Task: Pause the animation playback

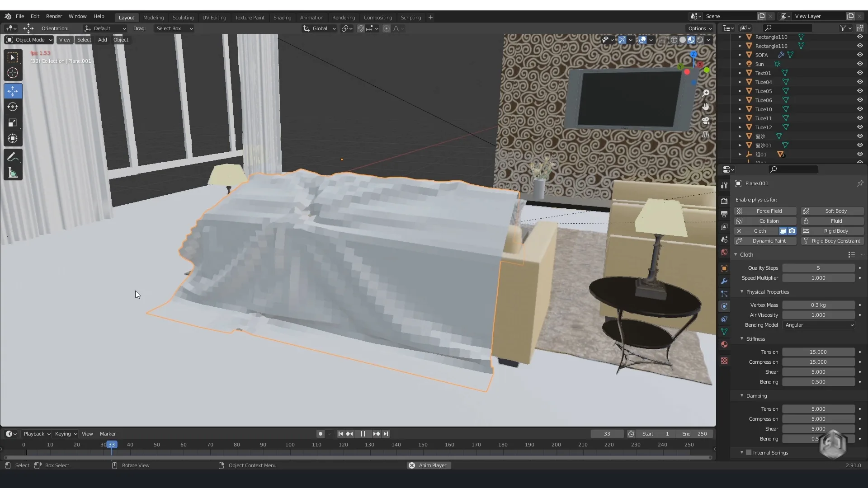Action: click(x=363, y=434)
